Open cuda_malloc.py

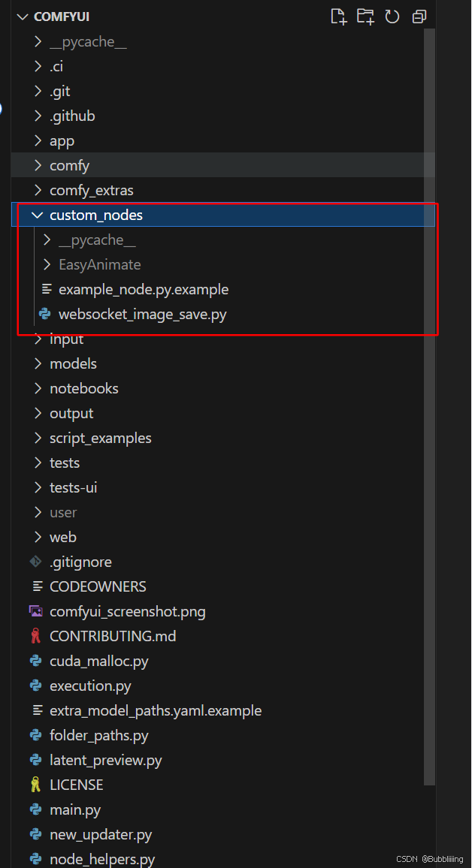point(99,661)
